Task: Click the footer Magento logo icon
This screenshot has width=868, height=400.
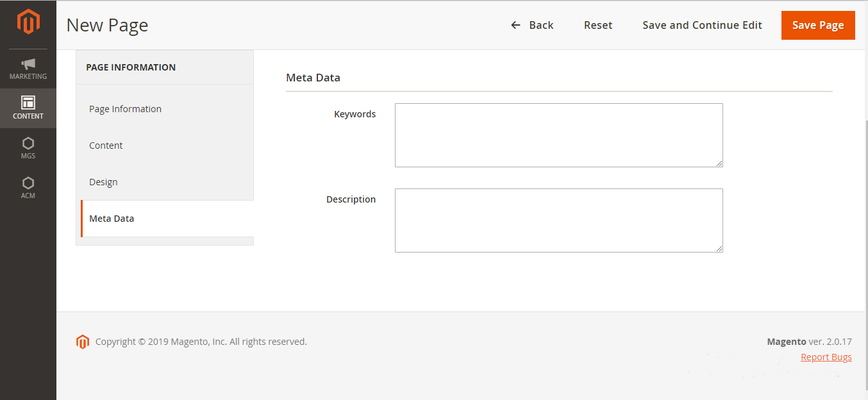Action: 83,342
